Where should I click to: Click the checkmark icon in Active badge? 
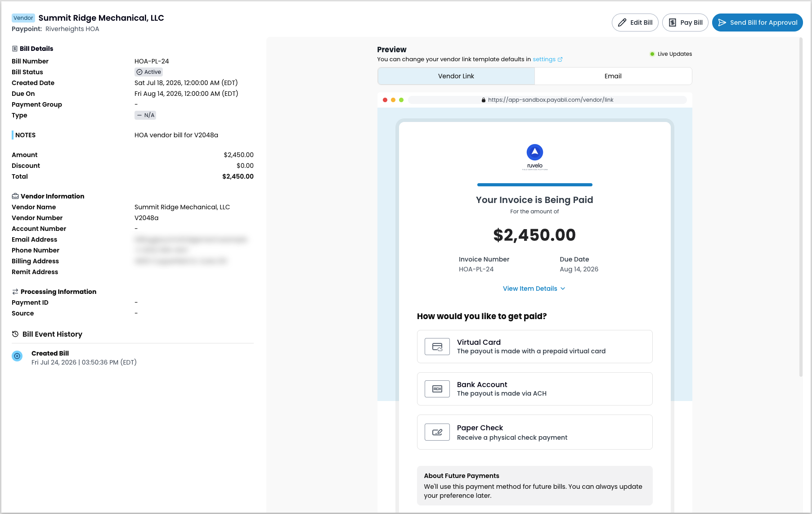139,72
